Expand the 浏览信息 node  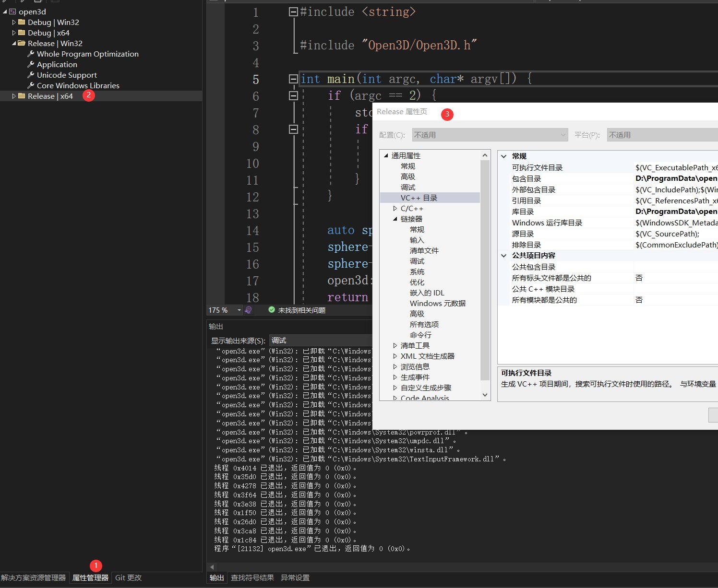tap(395, 366)
